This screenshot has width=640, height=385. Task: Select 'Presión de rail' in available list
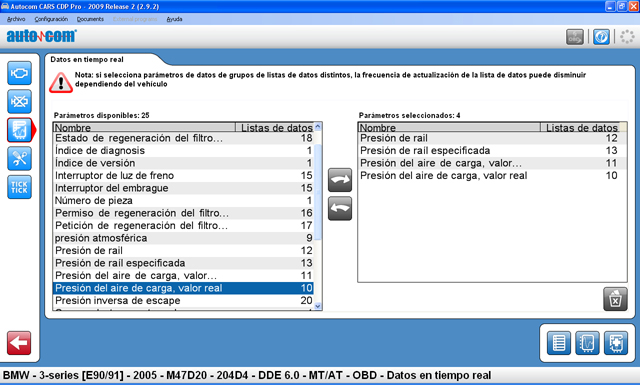point(183,251)
